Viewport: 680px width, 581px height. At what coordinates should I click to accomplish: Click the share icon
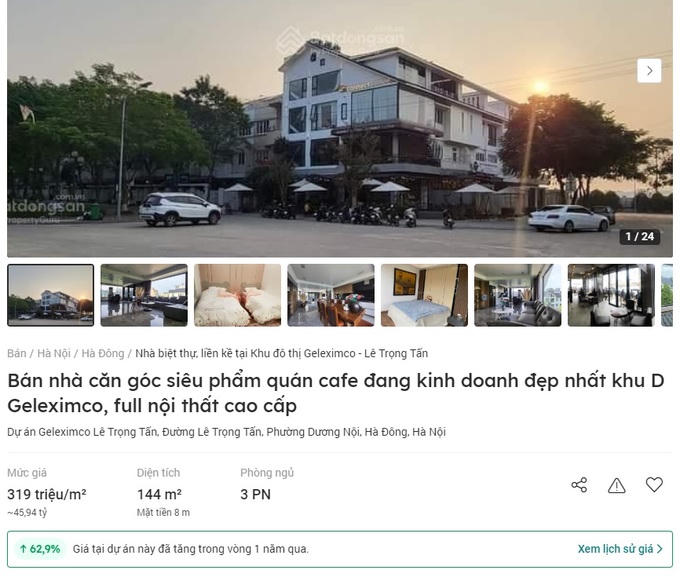579,485
